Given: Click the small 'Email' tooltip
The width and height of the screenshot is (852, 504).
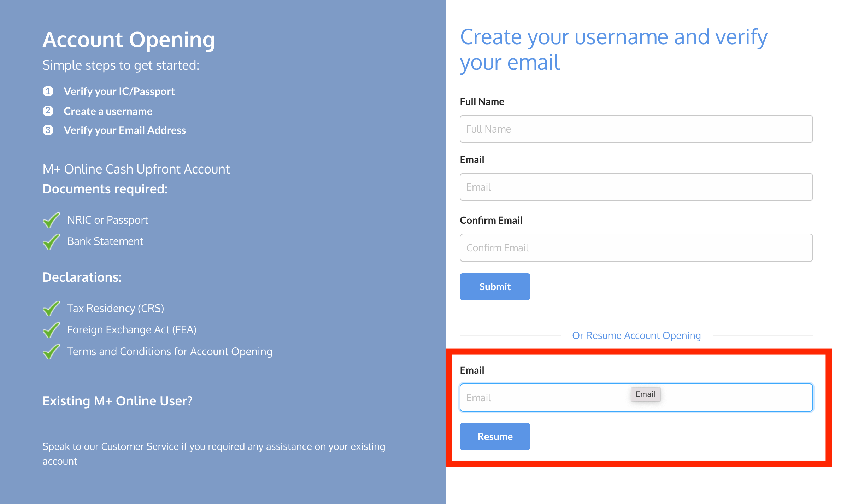Looking at the screenshot, I should pyautogui.click(x=646, y=394).
